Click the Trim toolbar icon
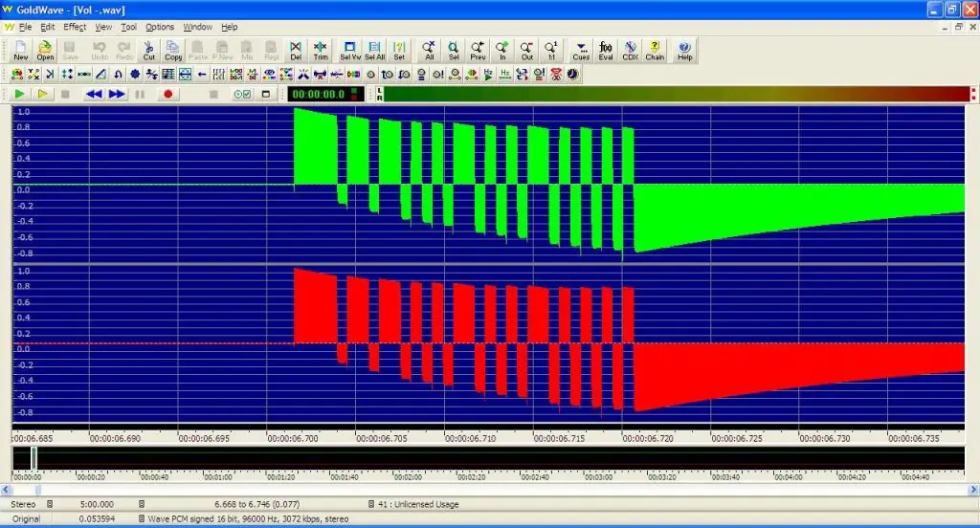This screenshot has width=980, height=528. point(320,51)
